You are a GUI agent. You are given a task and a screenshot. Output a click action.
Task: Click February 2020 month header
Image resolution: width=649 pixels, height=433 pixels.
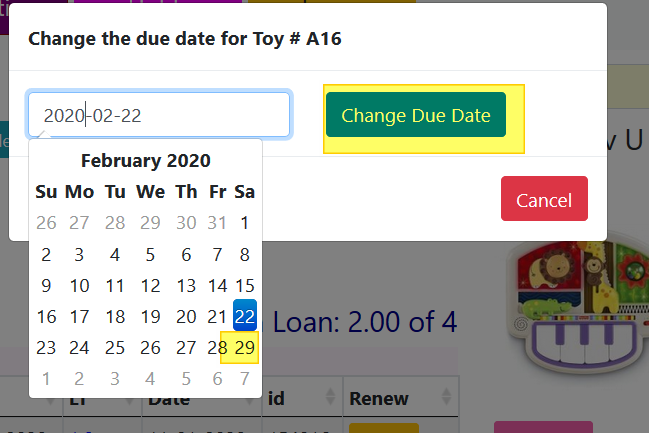click(145, 161)
